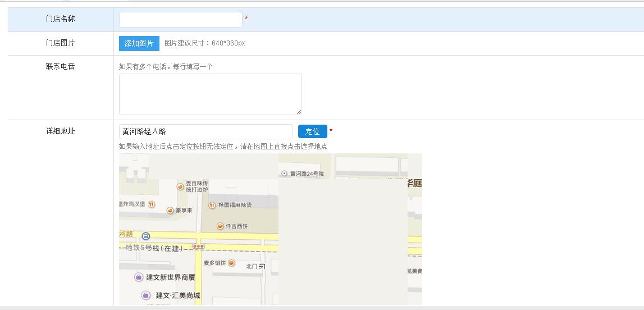Click the 仟吉西饼 bakery marker
The height and width of the screenshot is (310, 644).
click(220, 226)
